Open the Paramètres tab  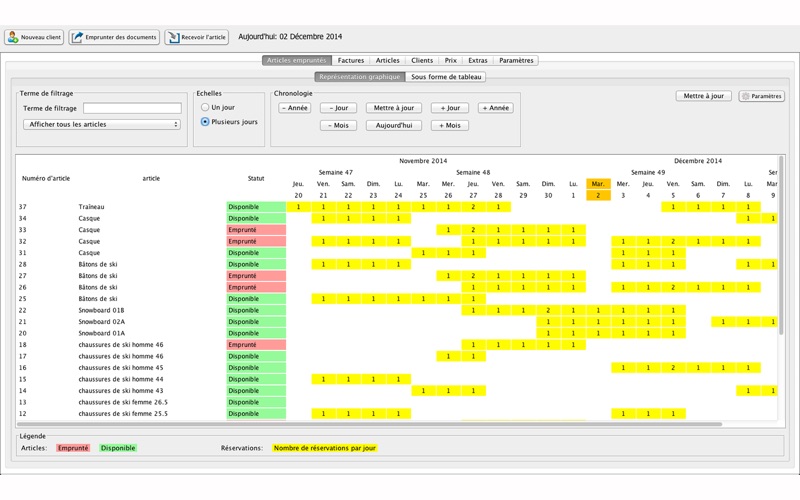pos(516,60)
